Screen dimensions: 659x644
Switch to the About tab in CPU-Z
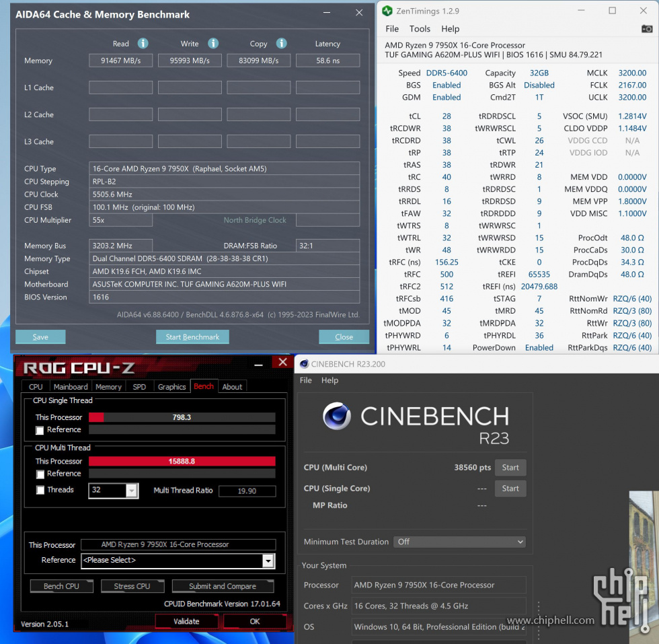232,386
